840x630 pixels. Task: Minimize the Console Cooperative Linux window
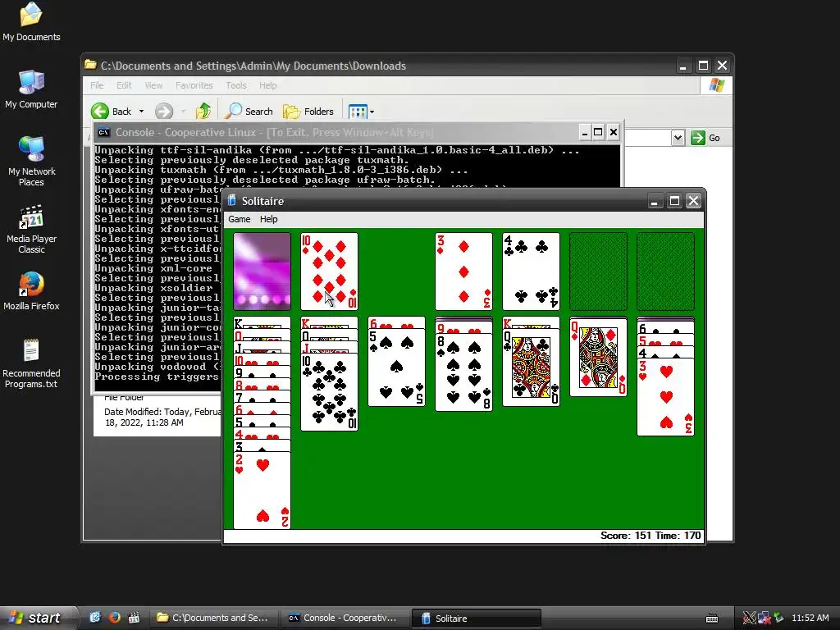click(584, 132)
